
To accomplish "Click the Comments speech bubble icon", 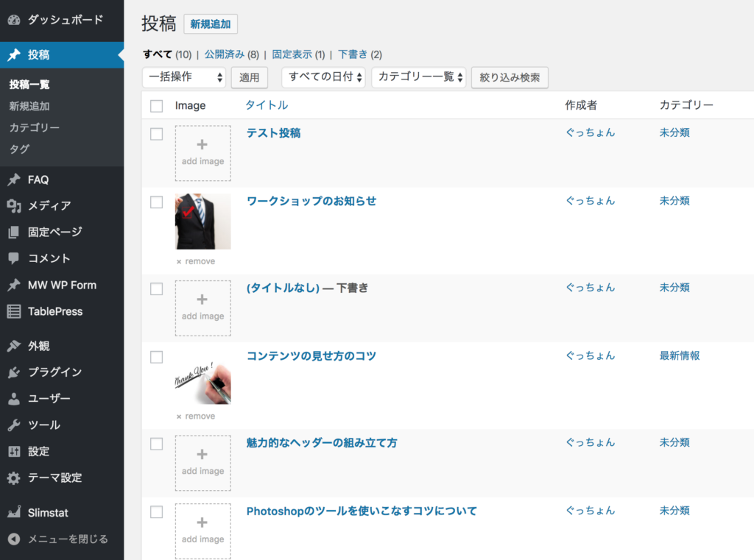I will click(14, 258).
